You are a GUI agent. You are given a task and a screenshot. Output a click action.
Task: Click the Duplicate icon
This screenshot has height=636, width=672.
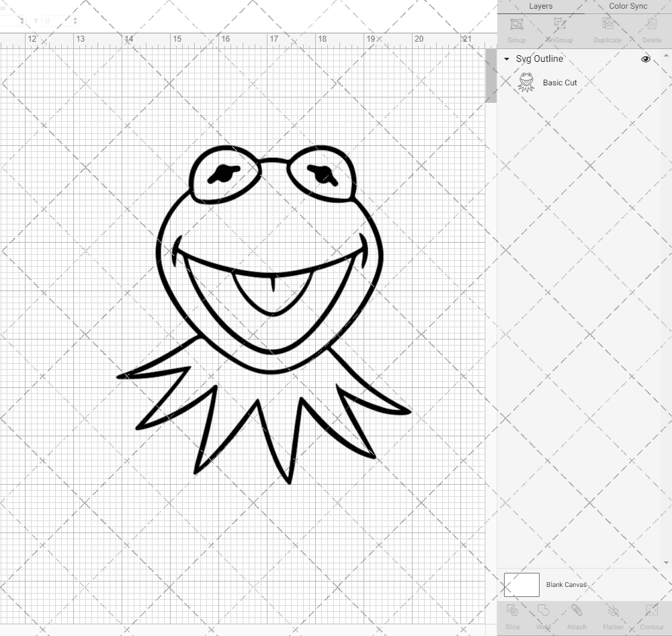[x=607, y=28]
